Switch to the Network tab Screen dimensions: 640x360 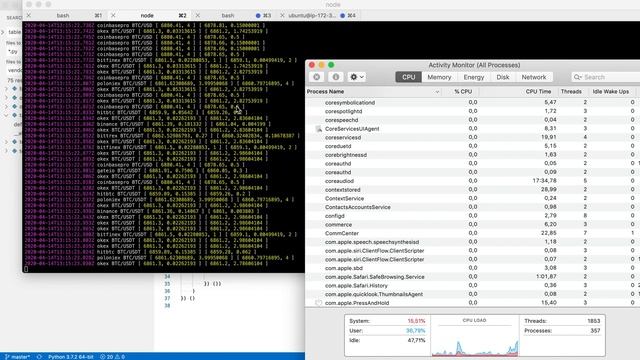533,77
